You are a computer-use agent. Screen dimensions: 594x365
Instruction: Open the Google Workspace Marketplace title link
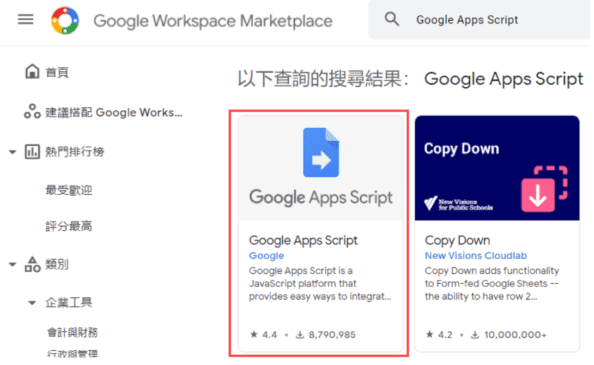point(213,21)
